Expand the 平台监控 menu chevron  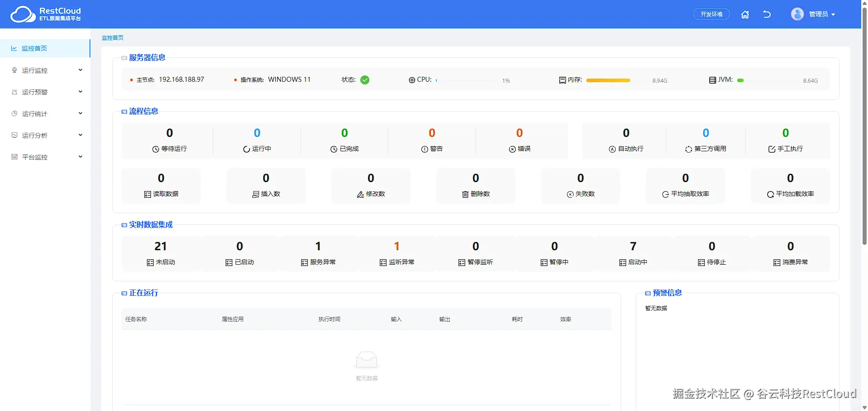[80, 157]
